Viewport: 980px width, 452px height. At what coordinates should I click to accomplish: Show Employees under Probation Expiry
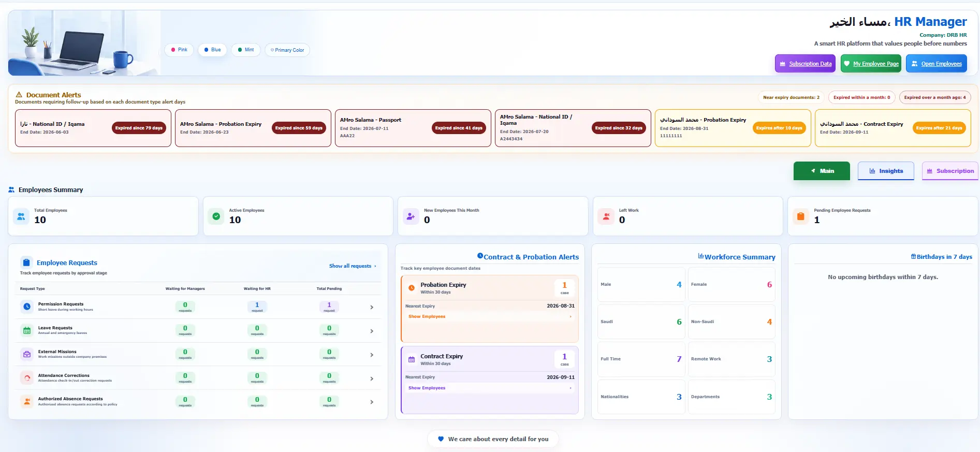pos(490,316)
